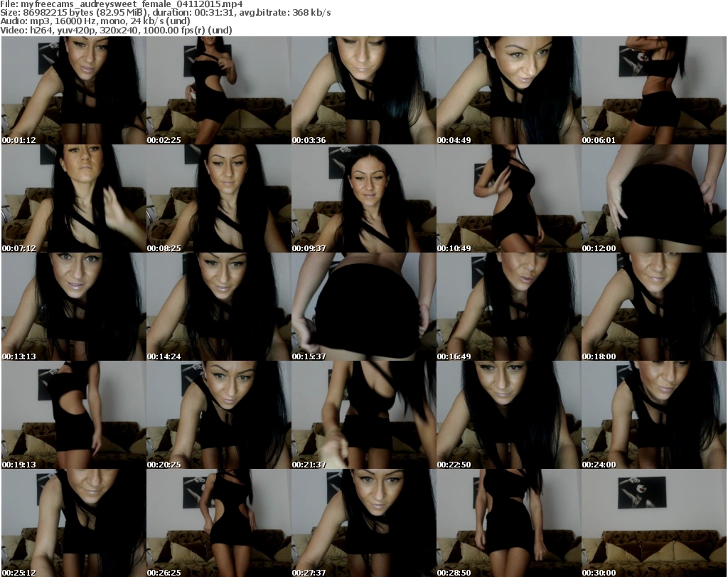728x577 pixels.
Task: Open the frame at 00:14:24
Action: pyautogui.click(x=218, y=307)
